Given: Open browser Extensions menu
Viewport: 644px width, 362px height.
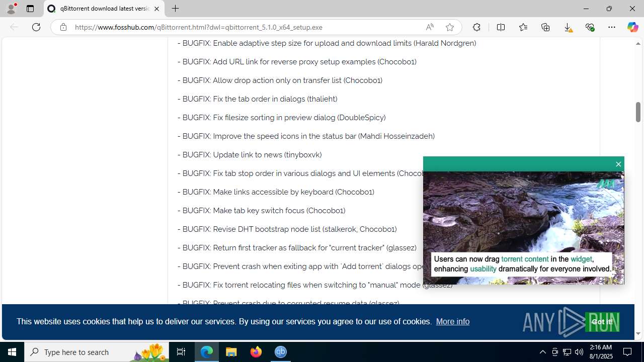Looking at the screenshot, I should [x=476, y=27].
